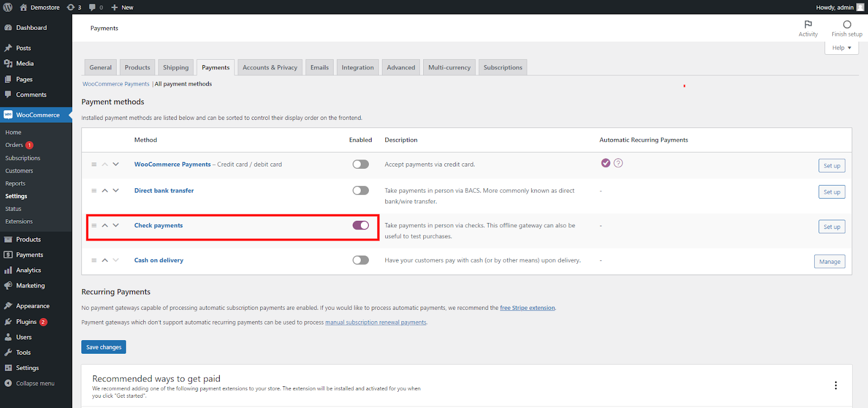868x408 pixels.
Task: Click Set up for Check payments
Action: pyautogui.click(x=832, y=227)
